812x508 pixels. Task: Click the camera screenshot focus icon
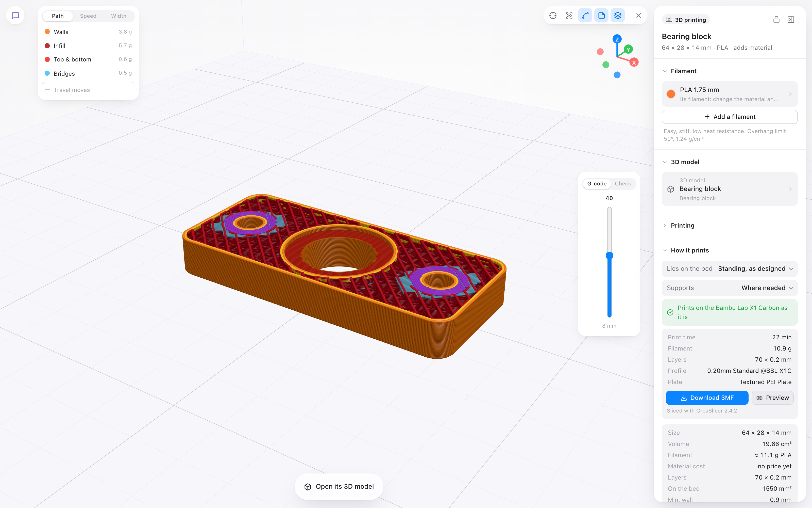569,15
